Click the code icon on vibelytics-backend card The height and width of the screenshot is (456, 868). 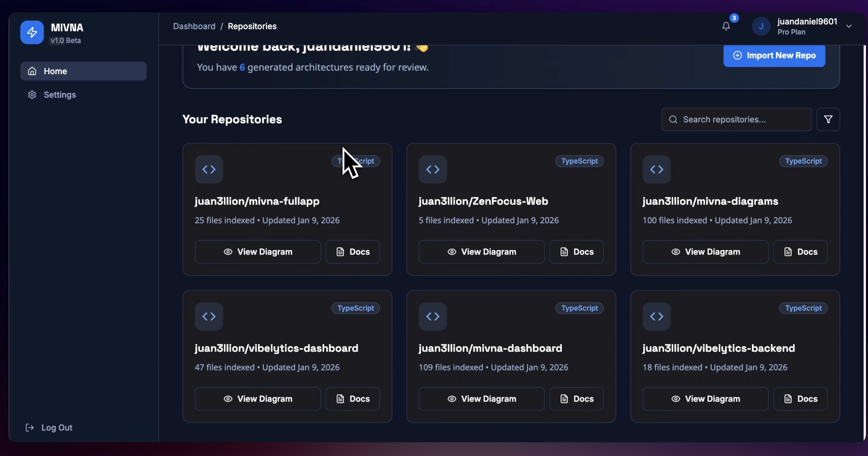pos(656,316)
